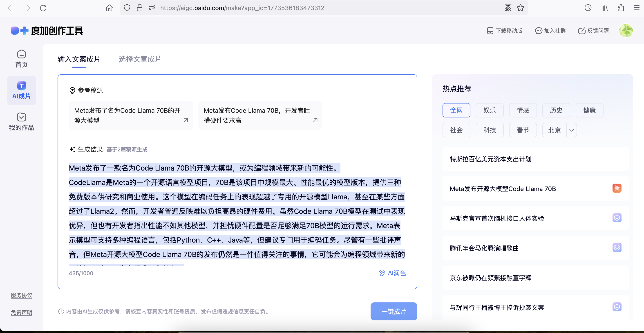This screenshot has width=644, height=333.
Task: Open the 服务协议 link
Action: [x=22, y=295]
